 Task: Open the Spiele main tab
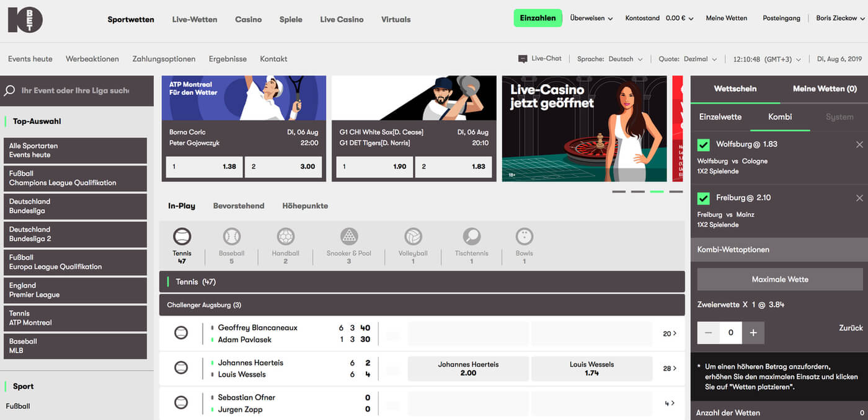(x=291, y=19)
